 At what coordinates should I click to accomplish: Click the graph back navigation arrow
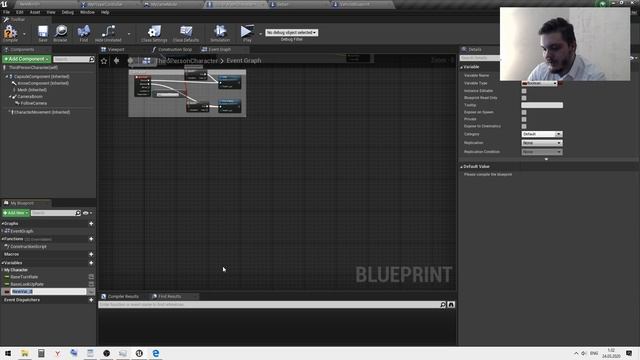pyautogui.click(x=117, y=61)
